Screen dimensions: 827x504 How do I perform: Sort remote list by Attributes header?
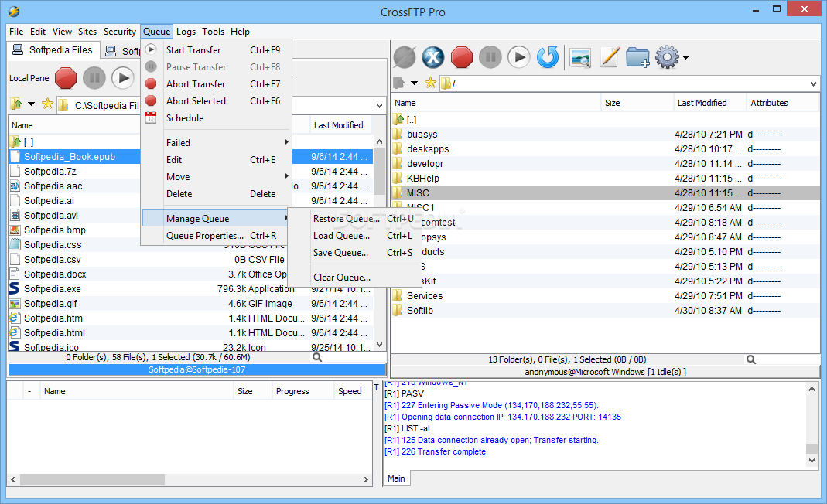point(783,103)
